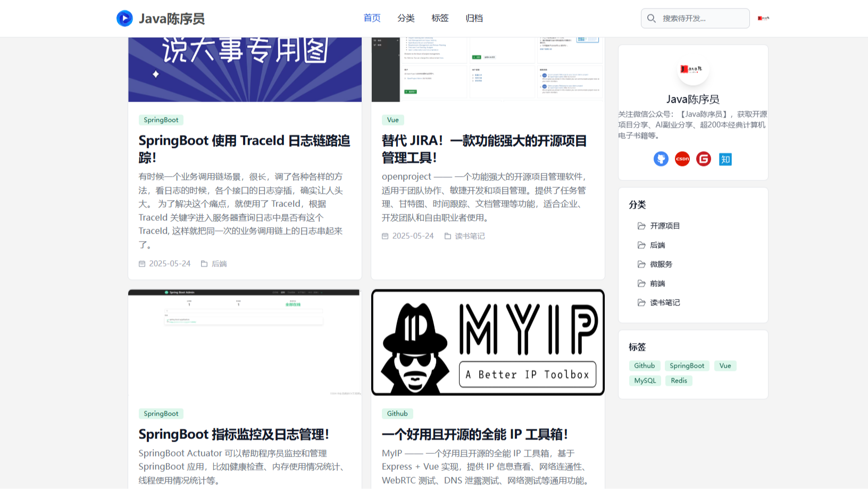Image resolution: width=868 pixels, height=489 pixels.
Task: Open the 分类 nav item
Action: 406,18
